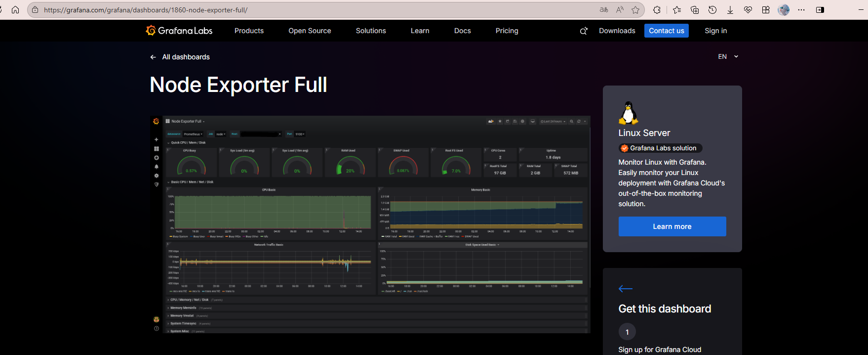
Task: Click the back arrow beside All dashboards
Action: tap(153, 57)
